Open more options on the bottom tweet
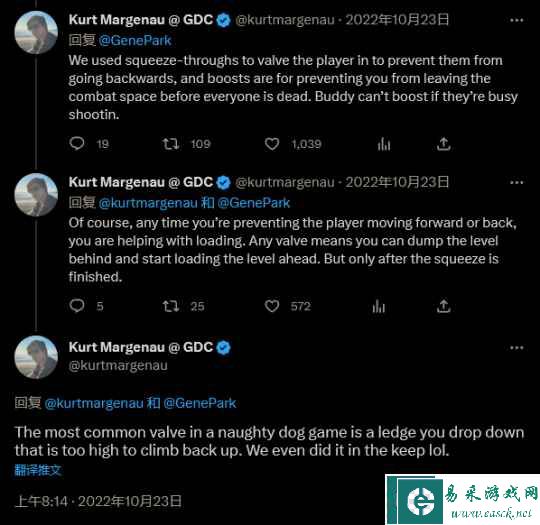The height and width of the screenshot is (525, 540). click(517, 348)
